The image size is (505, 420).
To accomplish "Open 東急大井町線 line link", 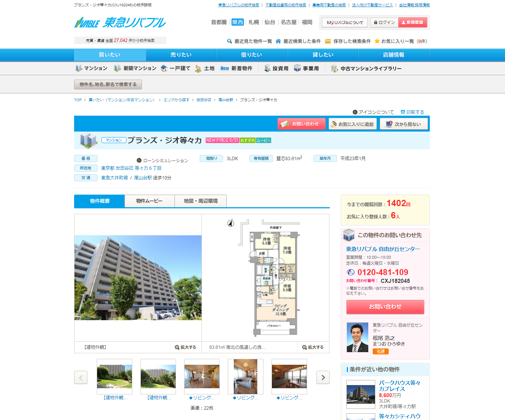I will [114, 178].
